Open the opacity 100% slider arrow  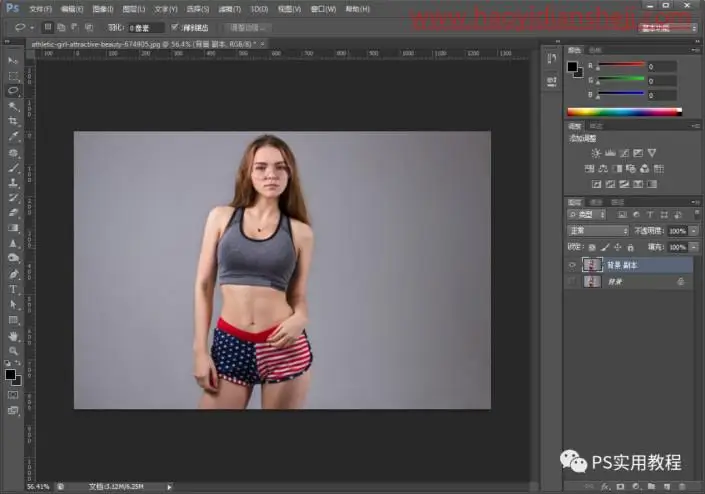pyautogui.click(x=694, y=231)
